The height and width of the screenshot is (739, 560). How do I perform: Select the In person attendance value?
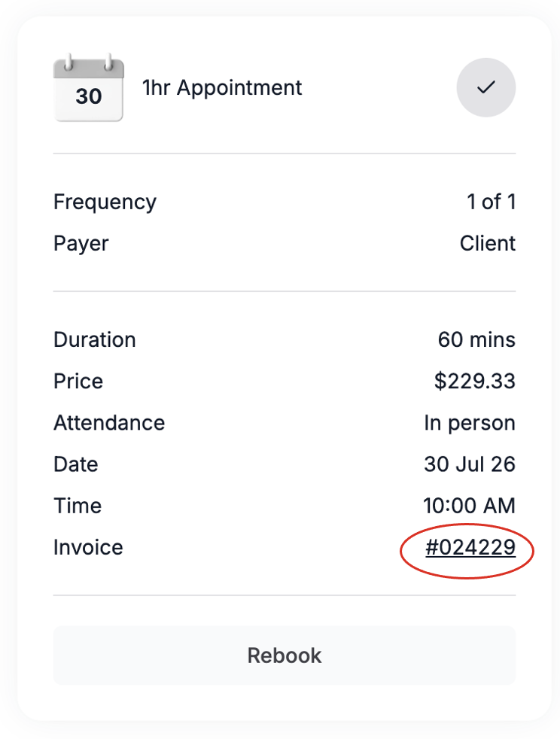[470, 423]
